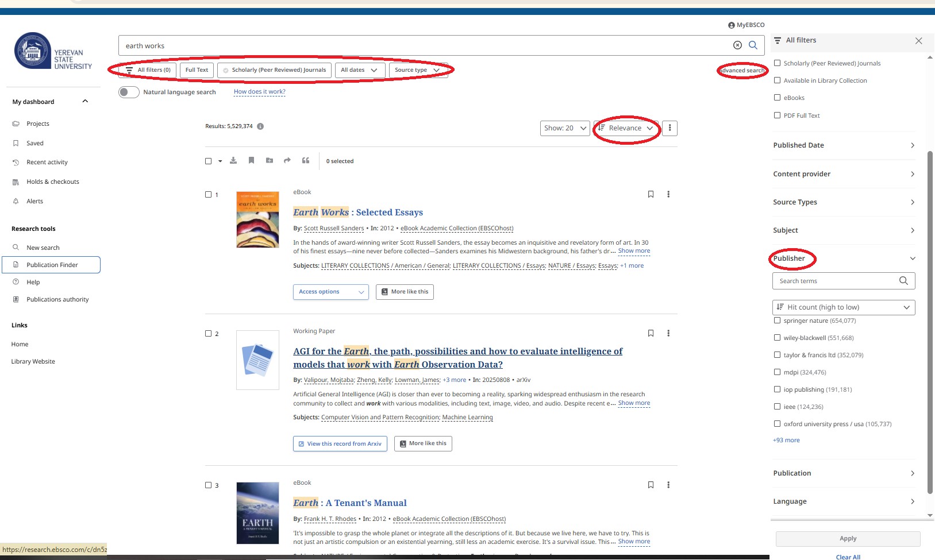The width and height of the screenshot is (935, 560).
Task: Expand Source Types filter
Action: point(844,202)
